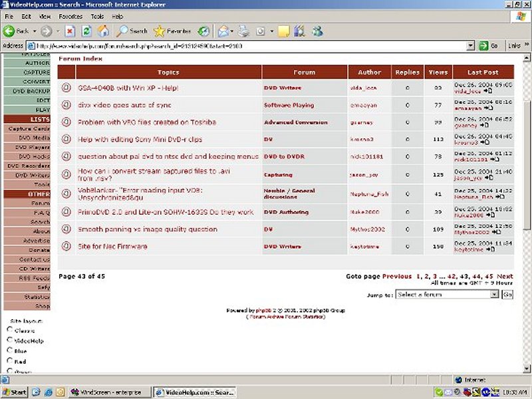Click topic icon beside Site for Nec Firmware
This screenshot has height=399, width=532.
coord(66,246)
